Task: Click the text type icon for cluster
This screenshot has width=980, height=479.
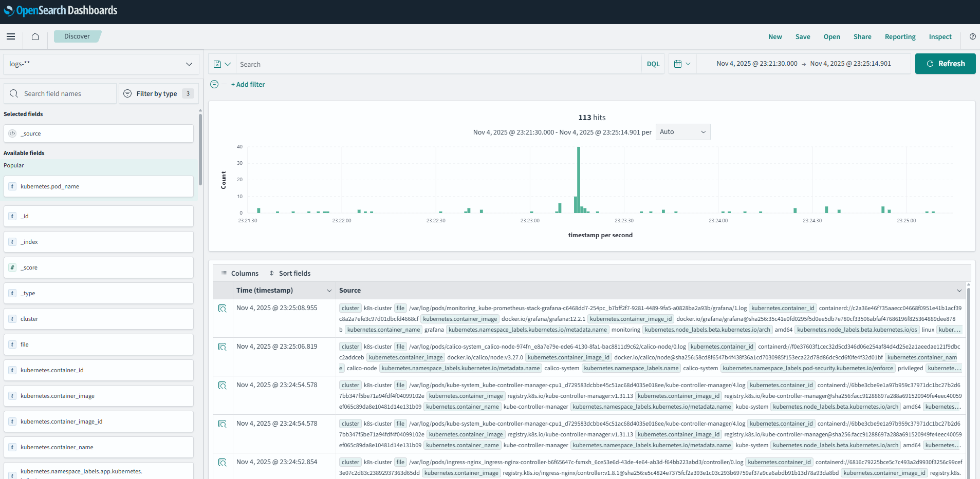Action: click(12, 319)
